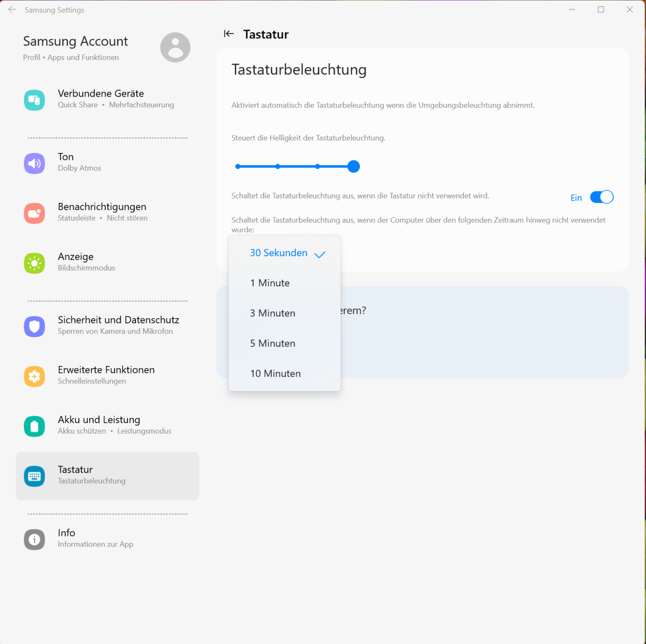Click 'Quick Share • Mehrfachsteuerung' subtitle
This screenshot has width=646, height=644.
116,105
